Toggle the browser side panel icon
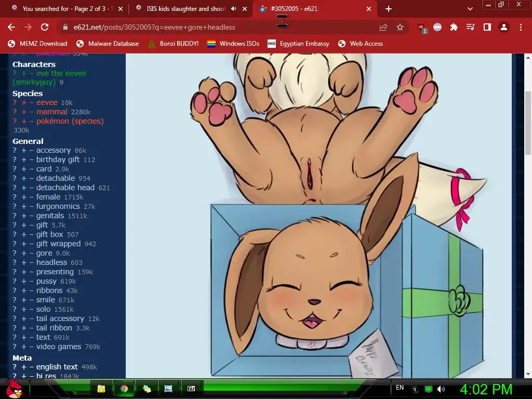Image resolution: width=532 pixels, height=399 pixels. pos(487,27)
